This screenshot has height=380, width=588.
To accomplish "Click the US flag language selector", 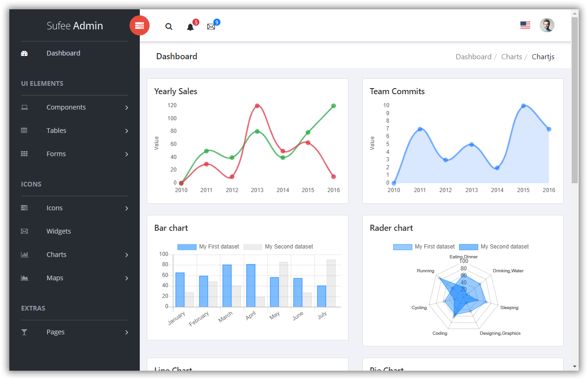I will (525, 25).
